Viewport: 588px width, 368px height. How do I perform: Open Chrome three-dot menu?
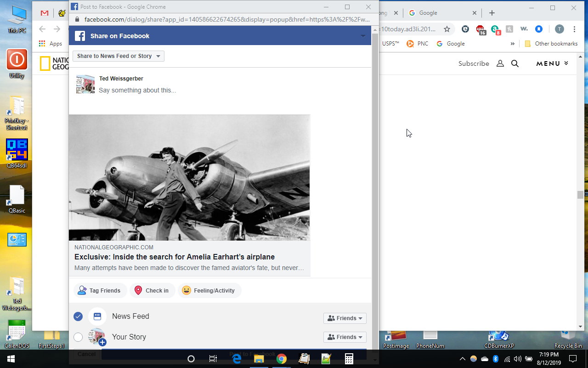pyautogui.click(x=574, y=29)
